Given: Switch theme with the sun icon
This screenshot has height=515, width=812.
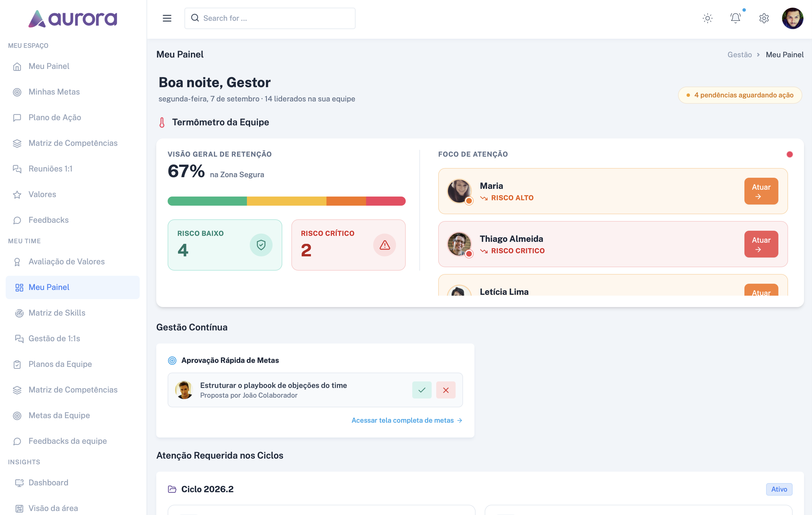Looking at the screenshot, I should (707, 18).
